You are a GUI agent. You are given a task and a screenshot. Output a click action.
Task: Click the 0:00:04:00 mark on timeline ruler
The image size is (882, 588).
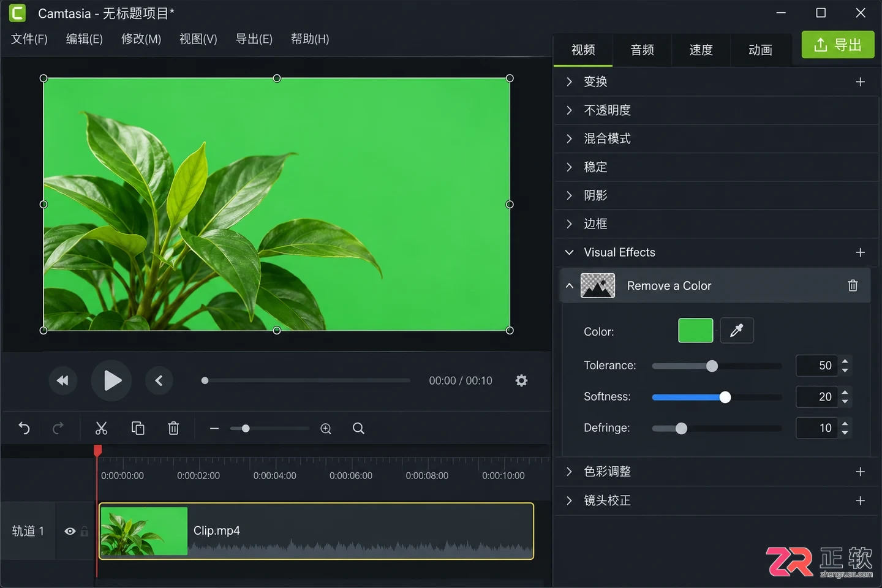(274, 475)
